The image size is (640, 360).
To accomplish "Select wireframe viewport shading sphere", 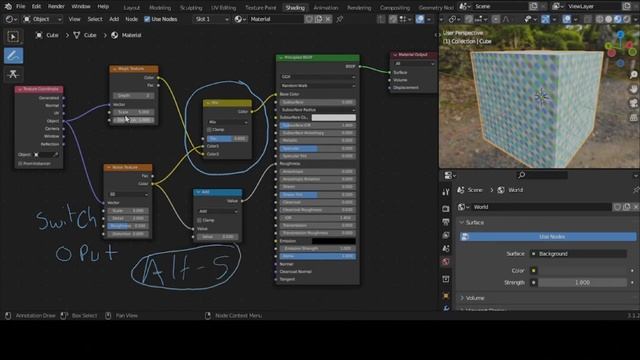I will tap(600, 19).
